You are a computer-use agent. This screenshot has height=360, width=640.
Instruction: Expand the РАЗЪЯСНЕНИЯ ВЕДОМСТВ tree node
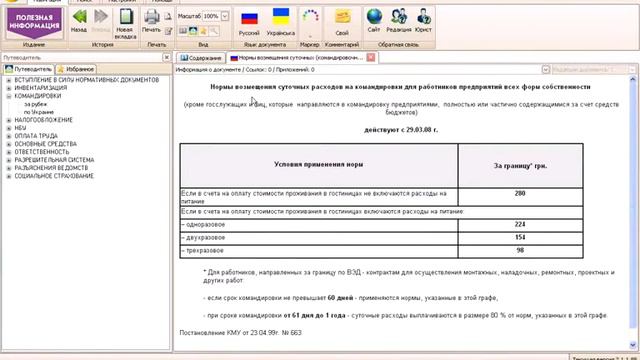(9, 168)
